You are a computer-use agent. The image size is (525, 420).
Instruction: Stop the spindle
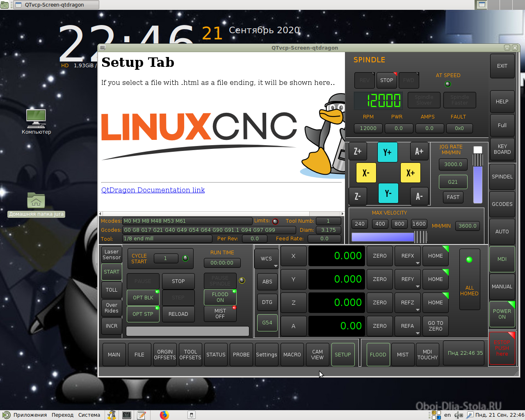[x=386, y=80]
